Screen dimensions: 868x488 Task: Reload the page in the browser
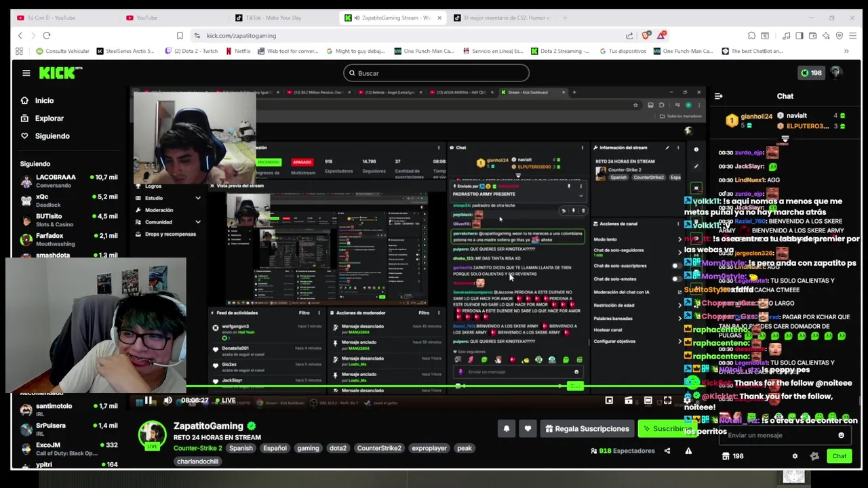click(46, 35)
